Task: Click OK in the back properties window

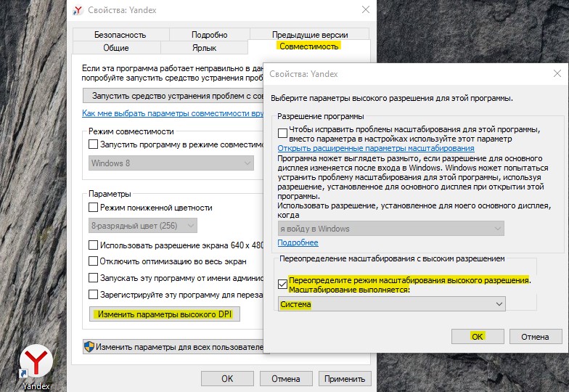Action: click(228, 379)
